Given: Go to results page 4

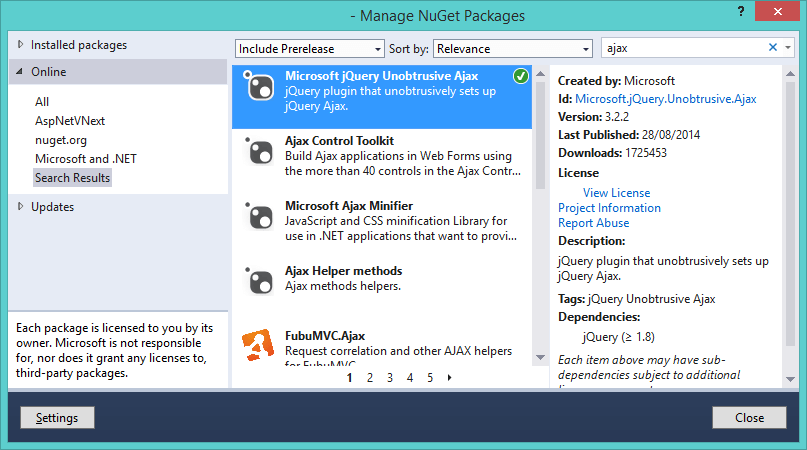Looking at the screenshot, I should (x=410, y=378).
